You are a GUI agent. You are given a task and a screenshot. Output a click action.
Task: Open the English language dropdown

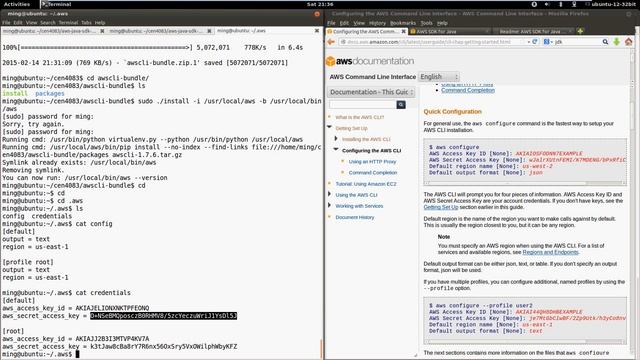[x=439, y=77]
